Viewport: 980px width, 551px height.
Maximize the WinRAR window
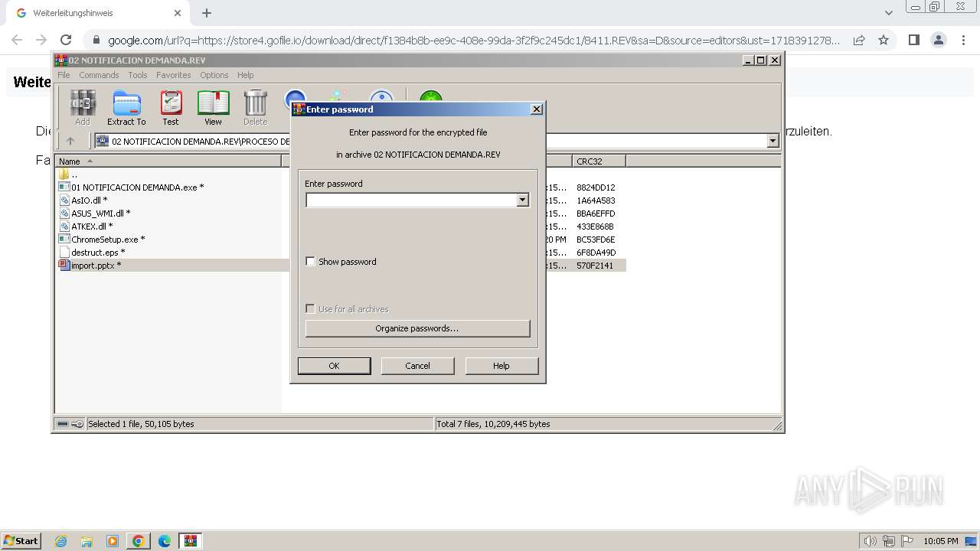pyautogui.click(x=760, y=60)
